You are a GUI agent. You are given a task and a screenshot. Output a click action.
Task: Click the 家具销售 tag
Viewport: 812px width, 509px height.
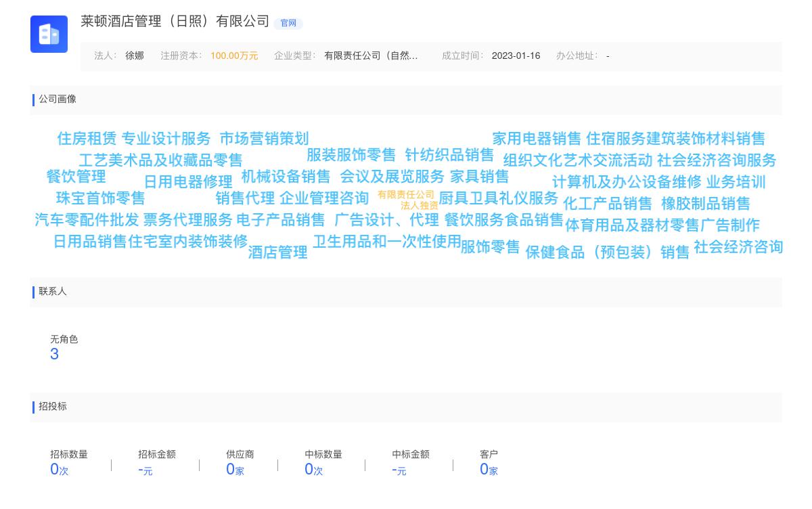tap(479, 177)
